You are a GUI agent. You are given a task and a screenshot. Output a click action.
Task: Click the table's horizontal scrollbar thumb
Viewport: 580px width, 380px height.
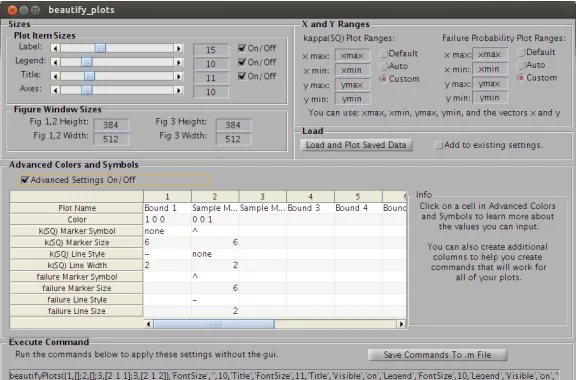214,324
